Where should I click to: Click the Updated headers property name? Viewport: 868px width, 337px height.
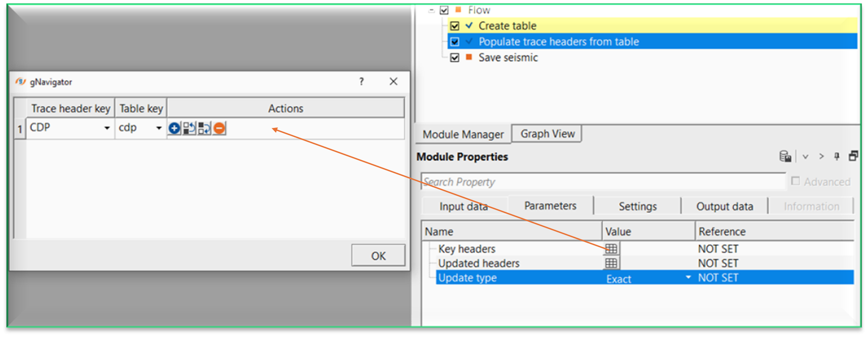478,263
